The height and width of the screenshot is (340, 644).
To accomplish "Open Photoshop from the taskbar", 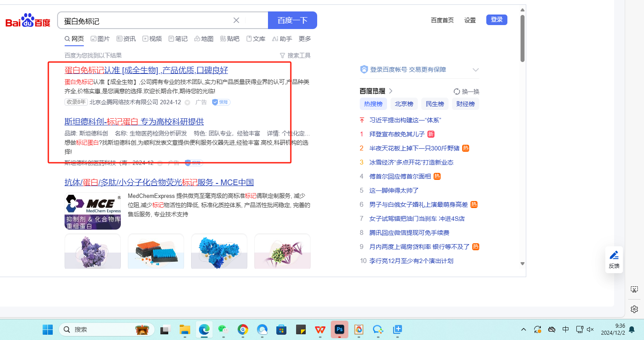I will [x=339, y=329].
